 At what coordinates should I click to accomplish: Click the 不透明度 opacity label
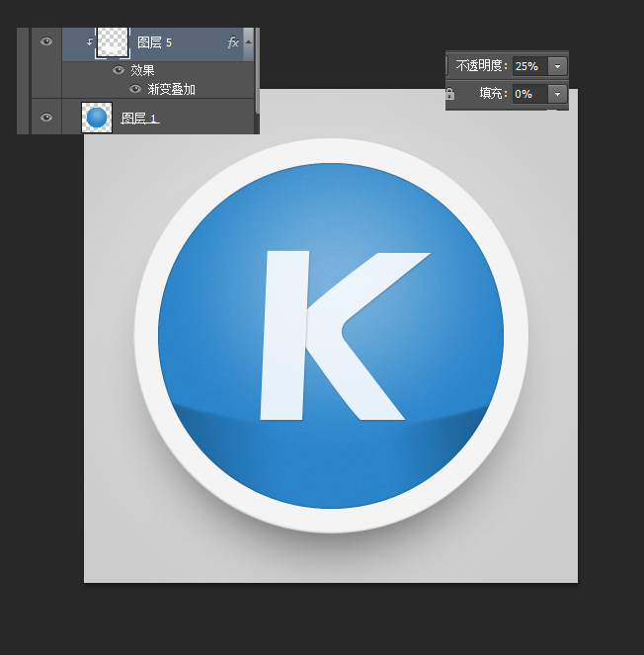pyautogui.click(x=482, y=66)
